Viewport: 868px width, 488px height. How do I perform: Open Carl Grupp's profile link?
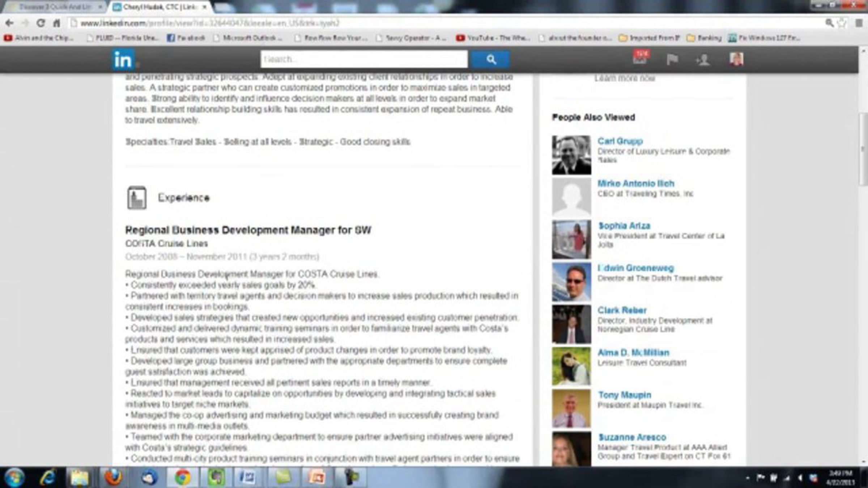point(620,141)
